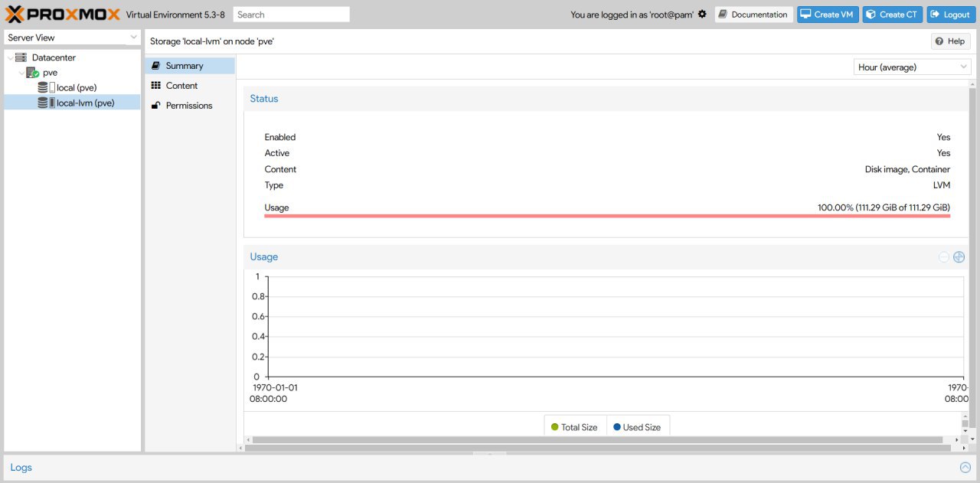The height and width of the screenshot is (483, 980).
Task: Toggle Total Size legend series
Action: 574,427
